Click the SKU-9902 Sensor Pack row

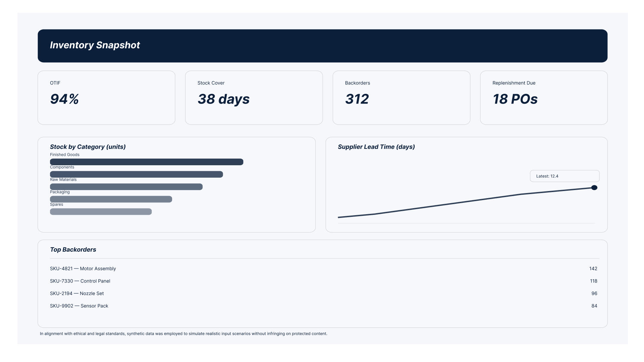tap(79, 306)
